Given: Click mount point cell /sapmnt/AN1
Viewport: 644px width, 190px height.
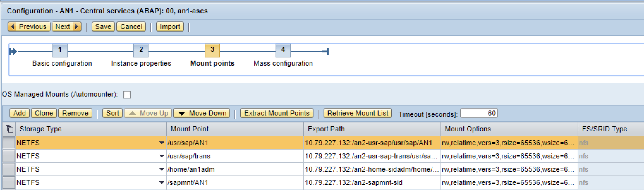Looking at the screenshot, I should pyautogui.click(x=235, y=182).
